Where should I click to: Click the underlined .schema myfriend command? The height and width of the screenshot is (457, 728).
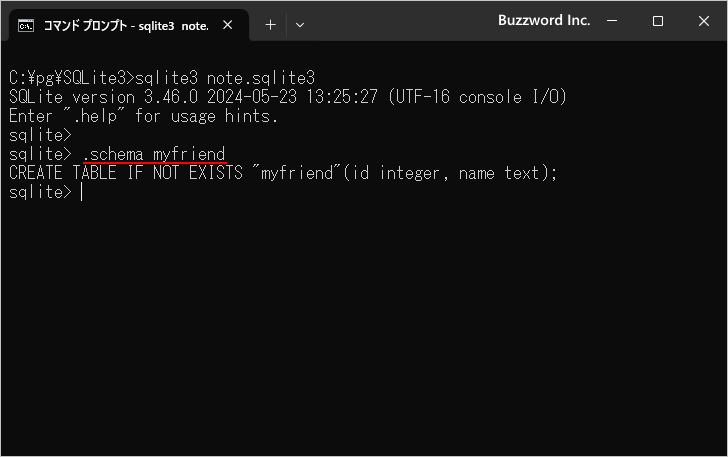coord(155,154)
